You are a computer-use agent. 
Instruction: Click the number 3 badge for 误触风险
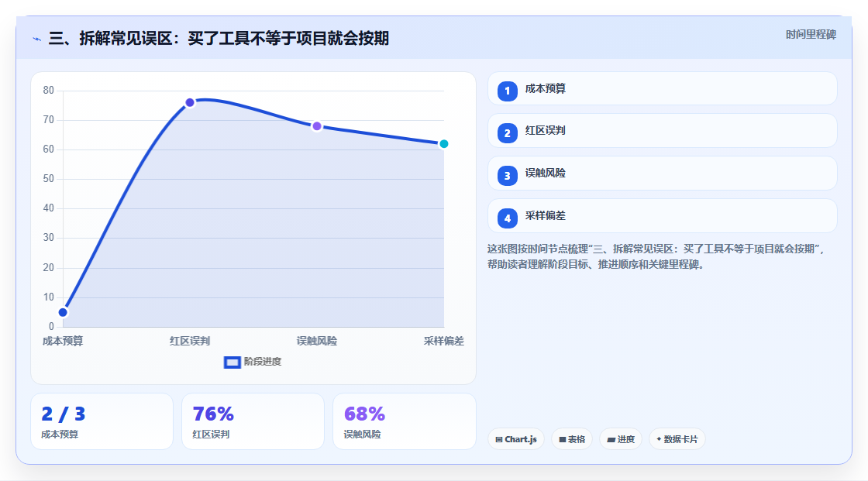coord(507,176)
